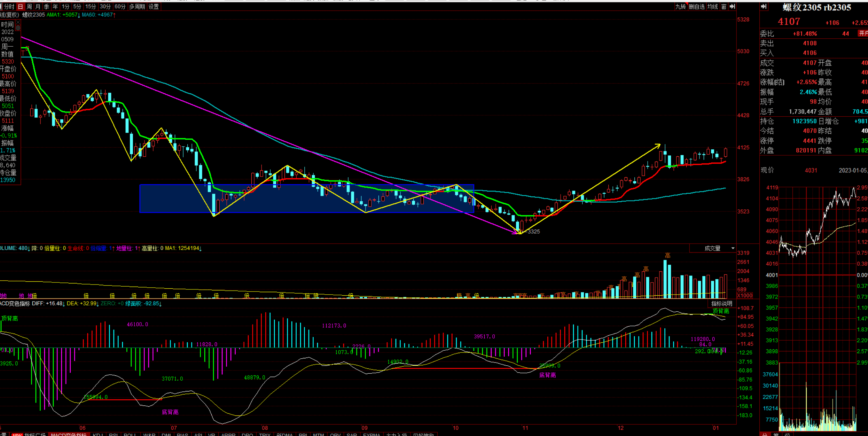Click the 删自选 remove favorite button
The image size is (868, 436).
click(x=697, y=7)
